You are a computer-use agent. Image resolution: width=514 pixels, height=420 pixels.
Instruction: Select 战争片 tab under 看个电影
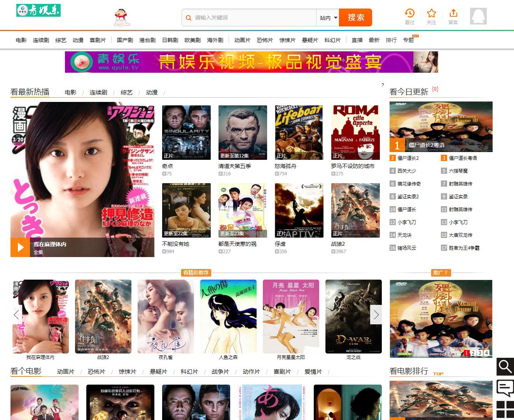pyautogui.click(x=220, y=372)
